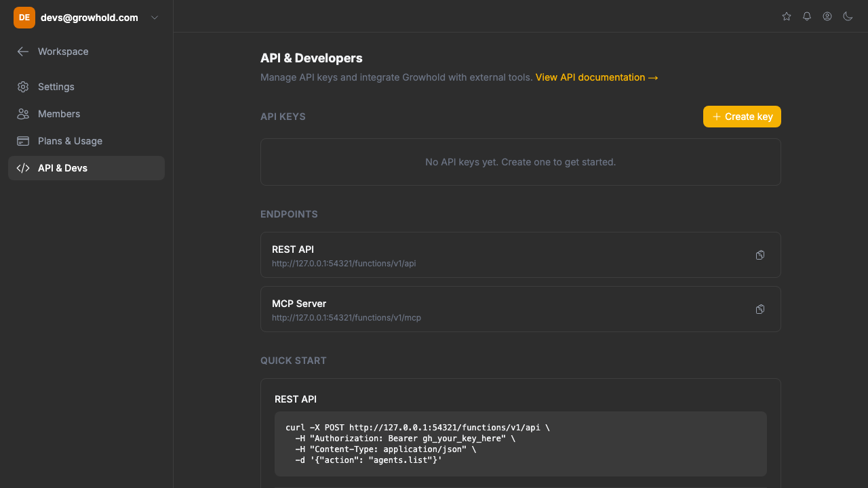The image size is (868, 488).
Task: Click the back arrow beside Workspace
Action: coord(22,52)
